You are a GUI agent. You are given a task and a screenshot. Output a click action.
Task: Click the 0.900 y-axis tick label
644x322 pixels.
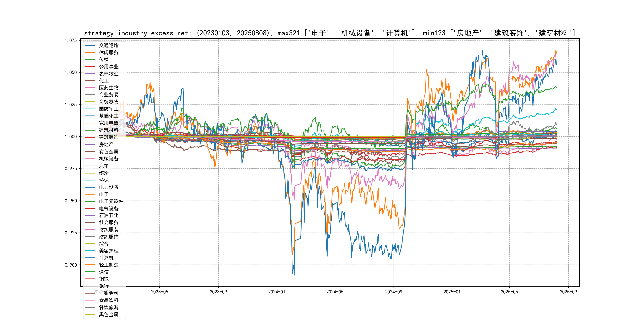point(71,265)
